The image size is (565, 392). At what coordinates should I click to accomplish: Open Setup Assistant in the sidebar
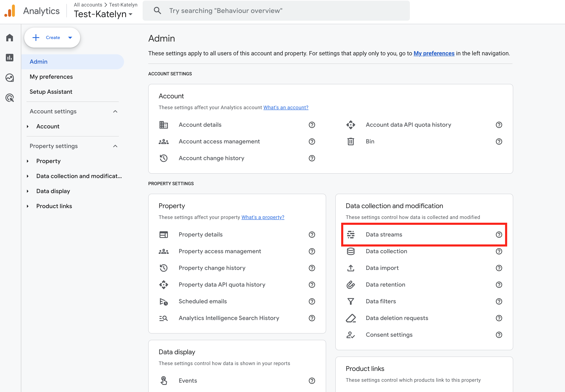point(51,92)
